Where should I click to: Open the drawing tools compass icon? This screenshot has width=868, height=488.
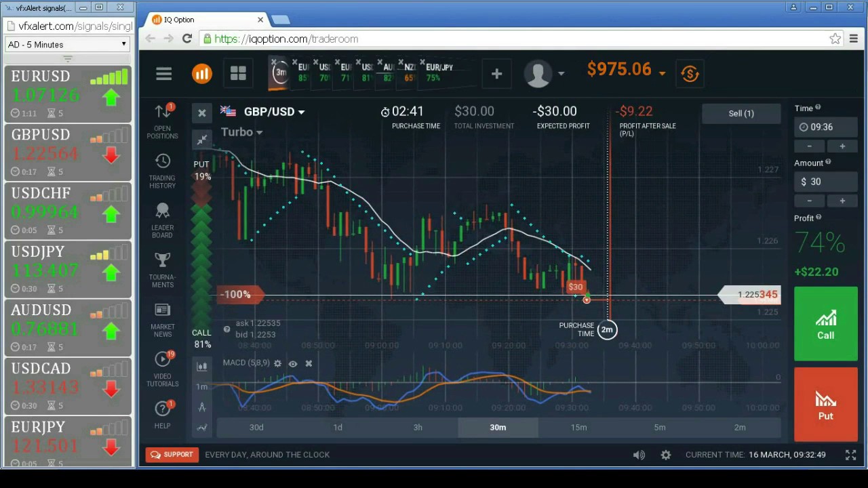202,407
